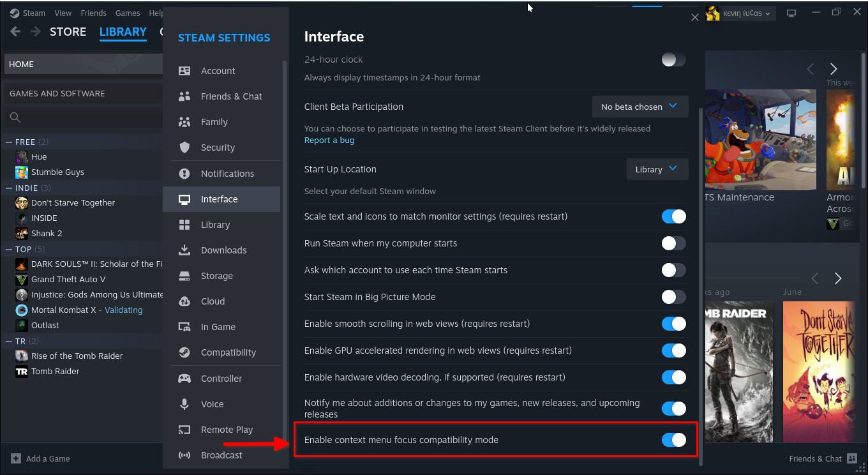Click the Family settings icon

(x=184, y=122)
